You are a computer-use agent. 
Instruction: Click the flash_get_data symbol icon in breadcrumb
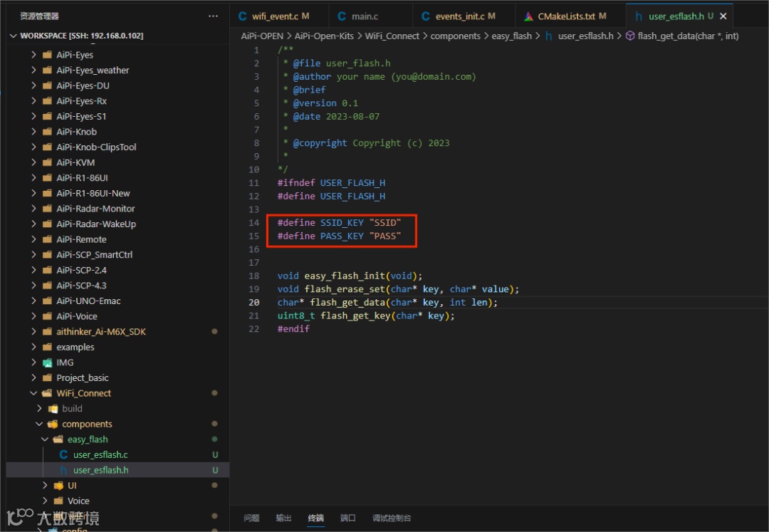click(x=630, y=36)
